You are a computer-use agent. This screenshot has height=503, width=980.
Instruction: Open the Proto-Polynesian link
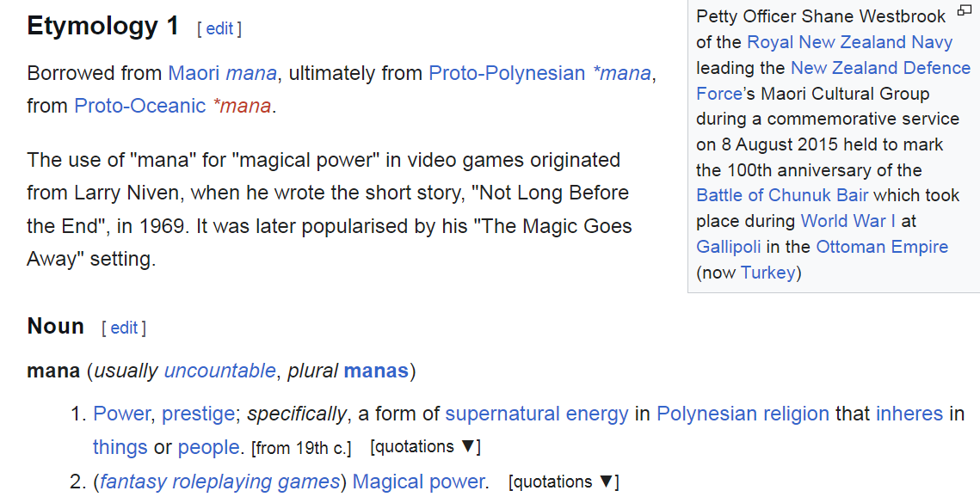(507, 73)
